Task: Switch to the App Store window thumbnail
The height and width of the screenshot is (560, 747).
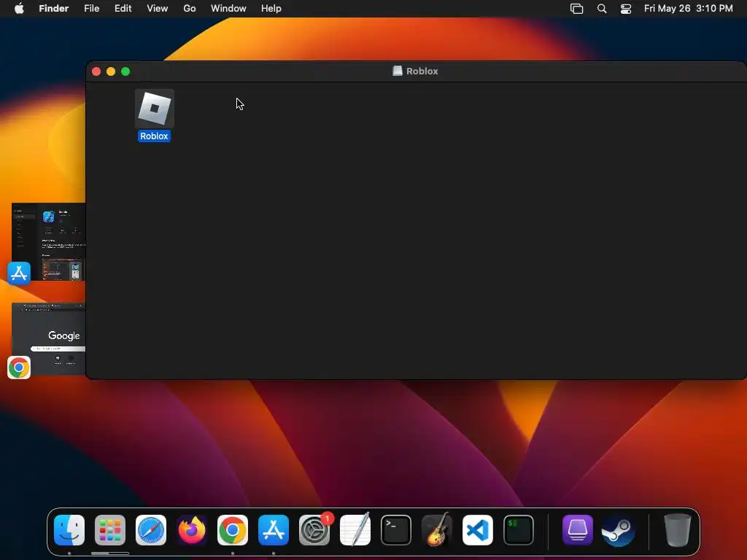Action: tap(49, 241)
